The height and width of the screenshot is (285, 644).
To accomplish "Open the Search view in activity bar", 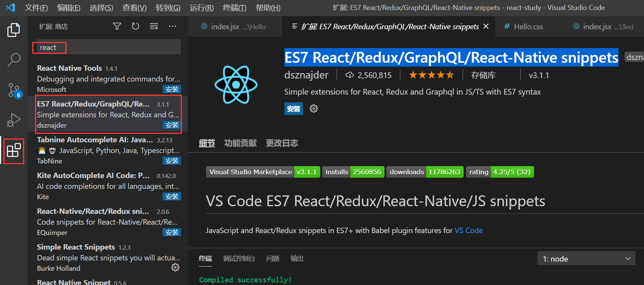I will (x=13, y=60).
